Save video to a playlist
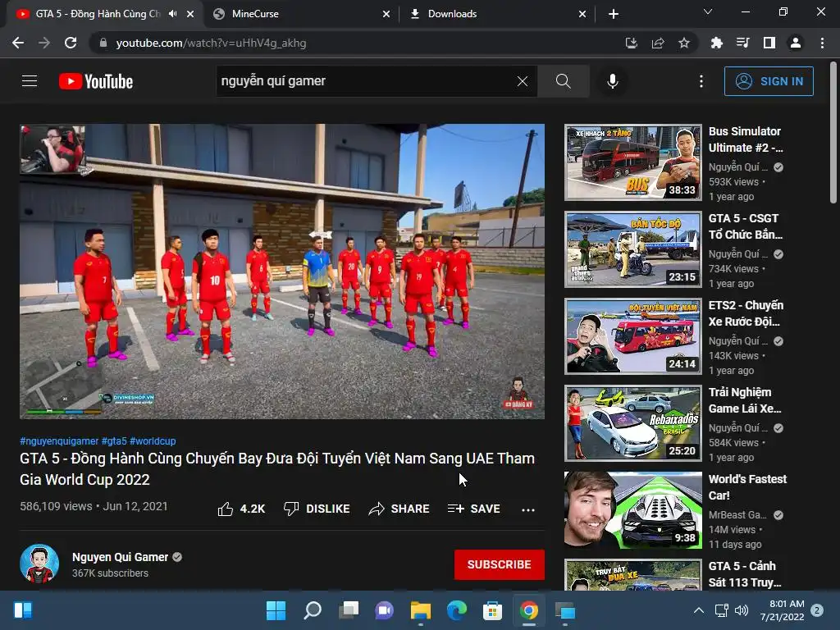The width and height of the screenshot is (840, 630). 473,509
